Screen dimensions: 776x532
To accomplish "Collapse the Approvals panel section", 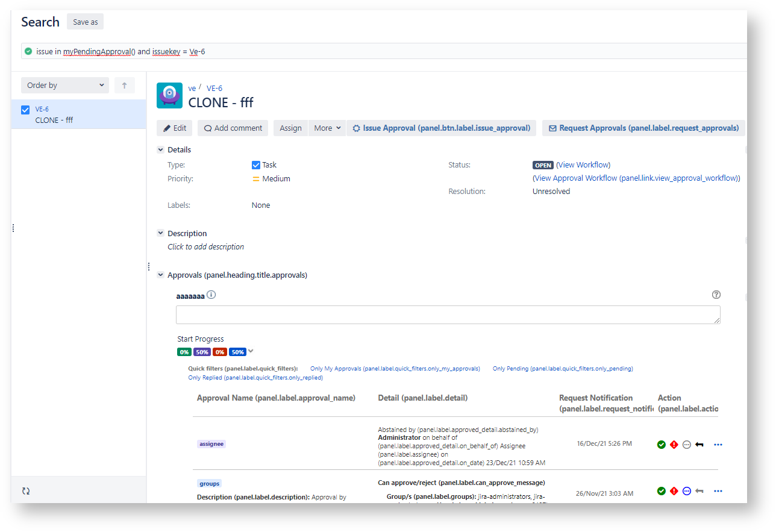I will tap(160, 275).
